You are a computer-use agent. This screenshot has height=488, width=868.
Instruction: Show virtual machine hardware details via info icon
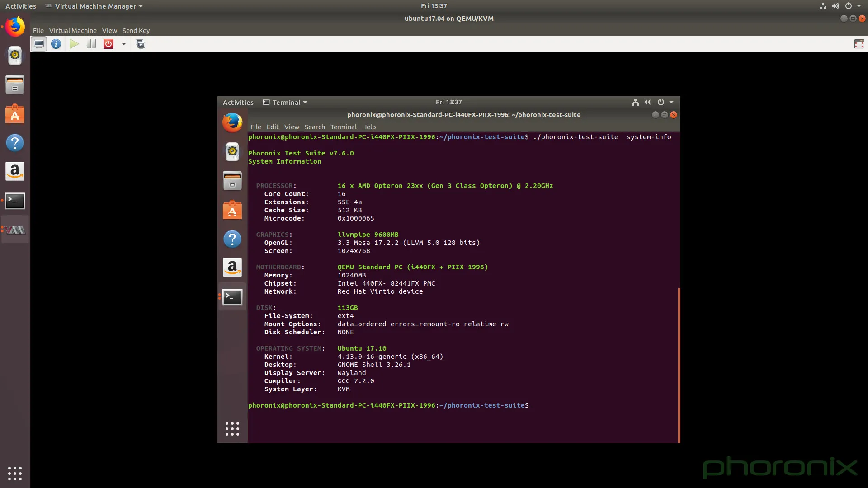(x=56, y=43)
